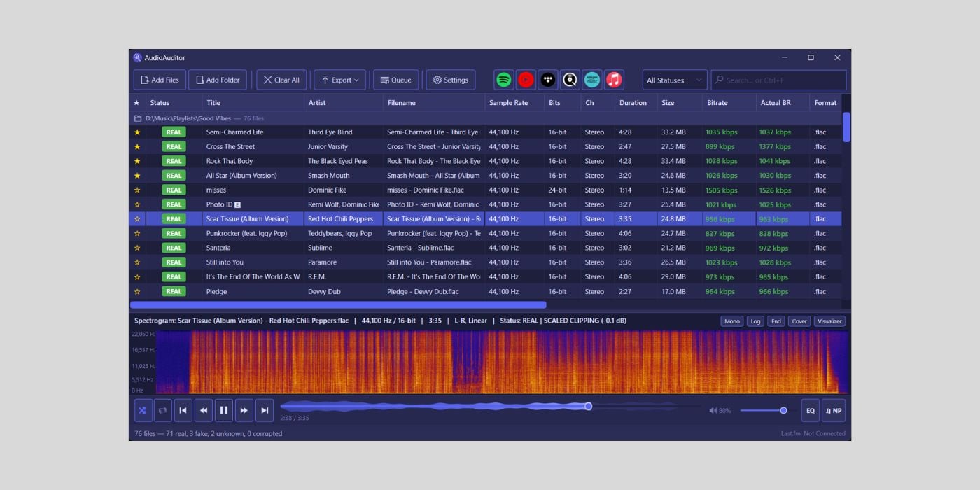Open Tidal service icon
The width and height of the screenshot is (980, 490).
[548, 80]
